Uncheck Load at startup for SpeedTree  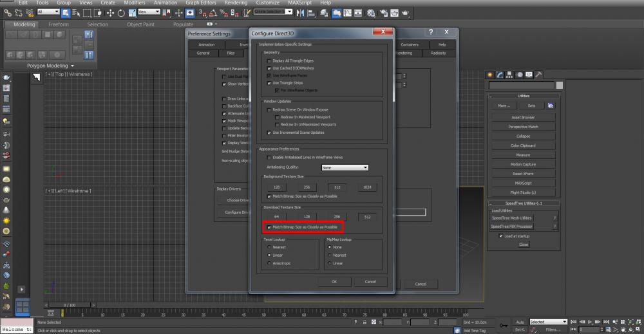tap(501, 236)
